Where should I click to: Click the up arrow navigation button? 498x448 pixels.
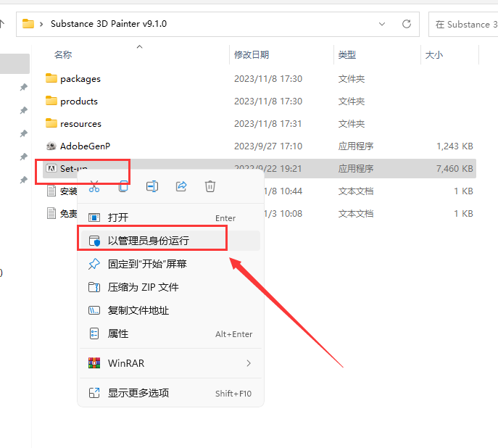(x=2, y=24)
